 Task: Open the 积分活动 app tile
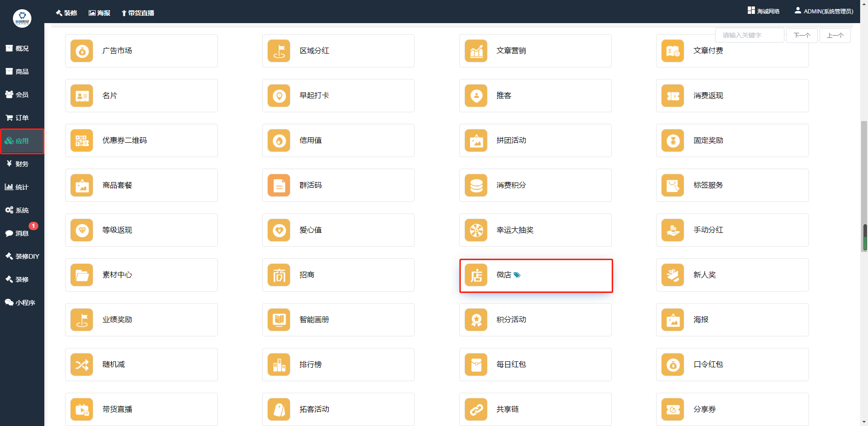(536, 320)
